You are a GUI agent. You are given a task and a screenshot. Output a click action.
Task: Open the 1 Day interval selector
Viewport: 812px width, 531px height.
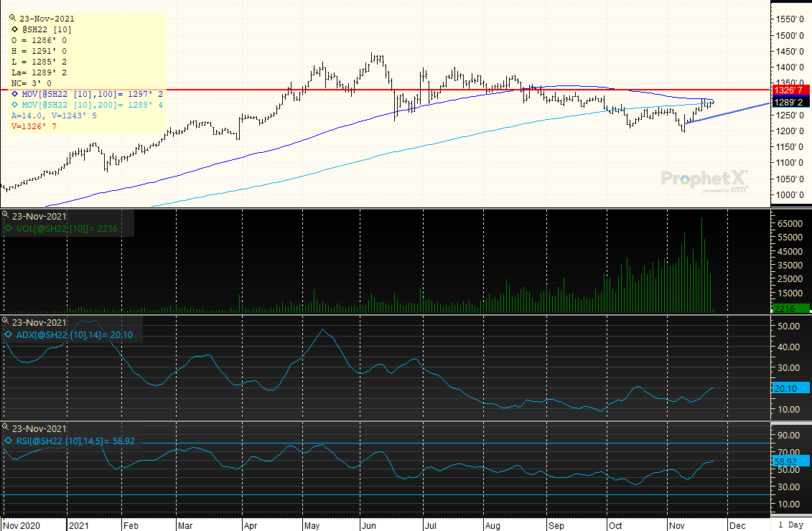click(790, 525)
